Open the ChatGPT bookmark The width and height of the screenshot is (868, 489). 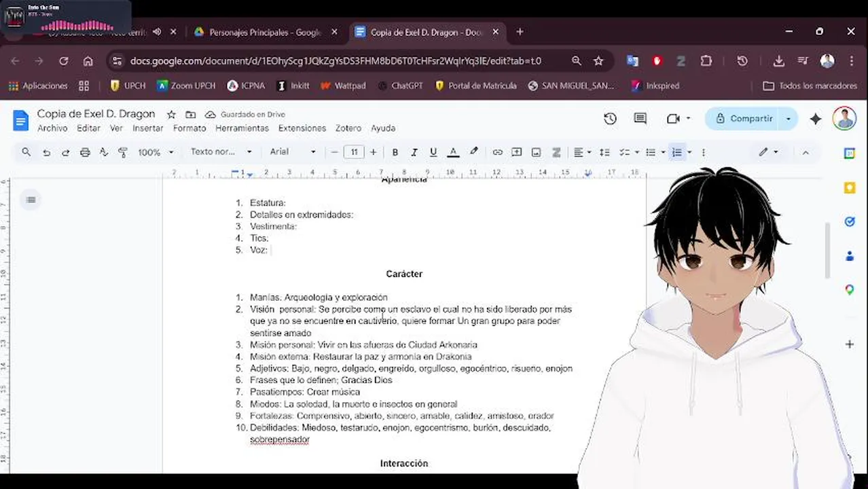point(400,86)
